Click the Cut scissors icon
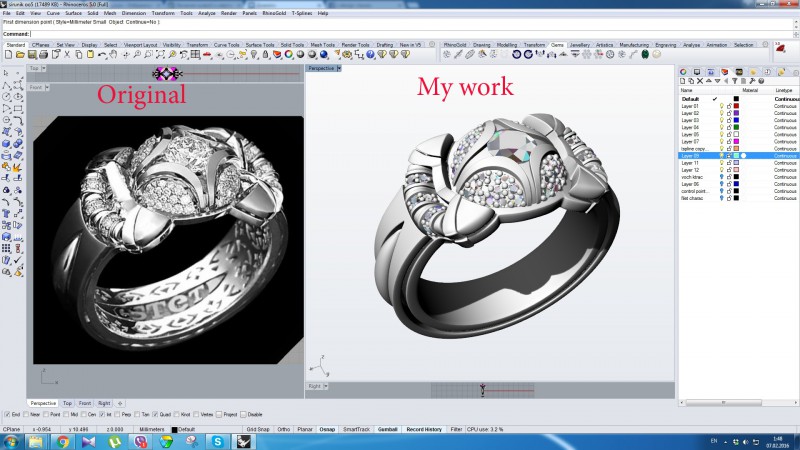800x450 pixels. tap(67, 54)
